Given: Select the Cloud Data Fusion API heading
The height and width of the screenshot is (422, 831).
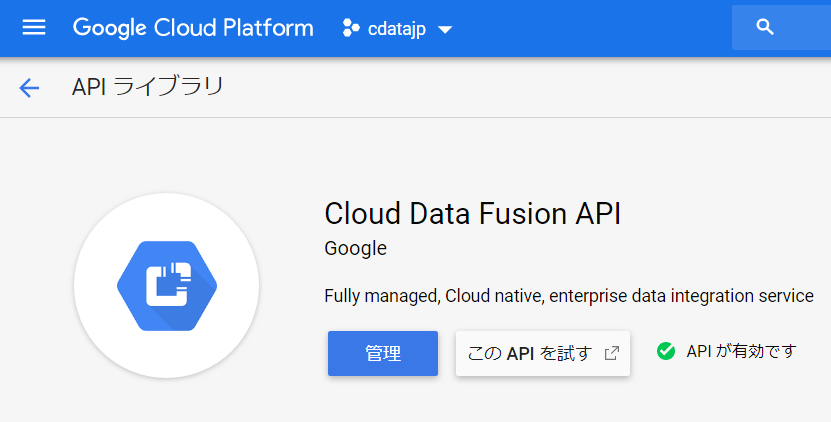Looking at the screenshot, I should [472, 214].
